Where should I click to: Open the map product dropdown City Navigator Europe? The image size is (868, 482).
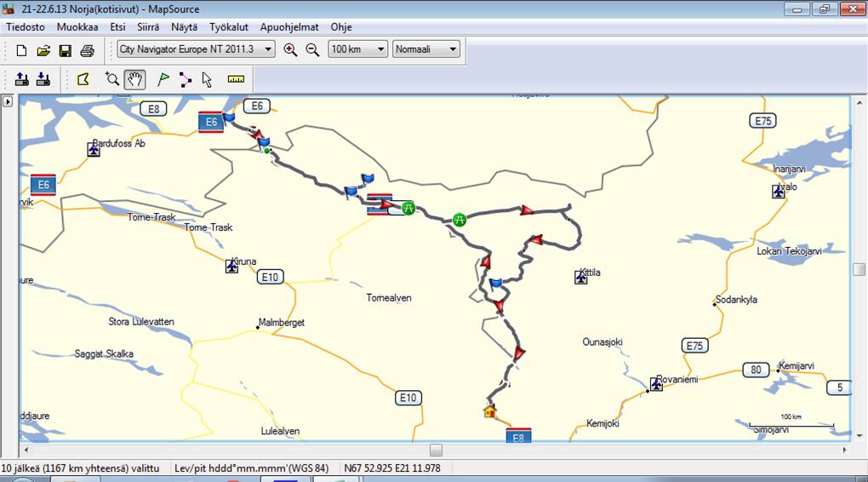[x=196, y=49]
